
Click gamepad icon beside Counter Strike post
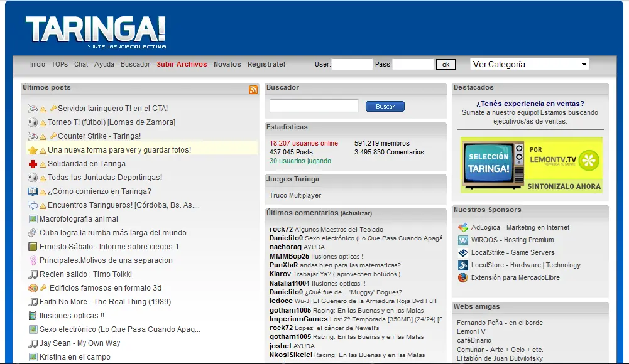[x=33, y=136]
